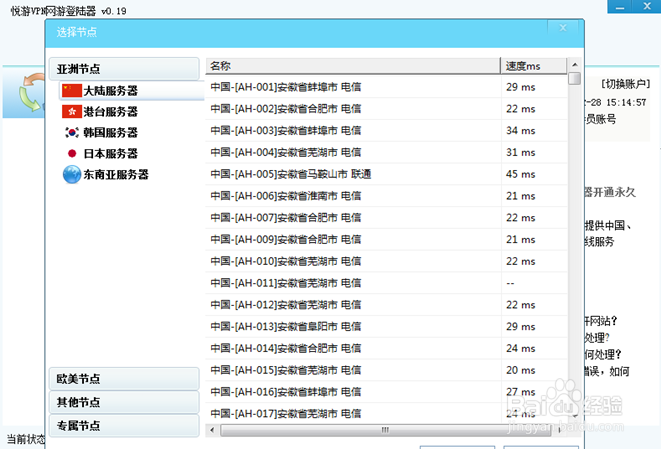Select node AH-017 安徽省芜湖市 电信
661x449 pixels.
point(386,414)
